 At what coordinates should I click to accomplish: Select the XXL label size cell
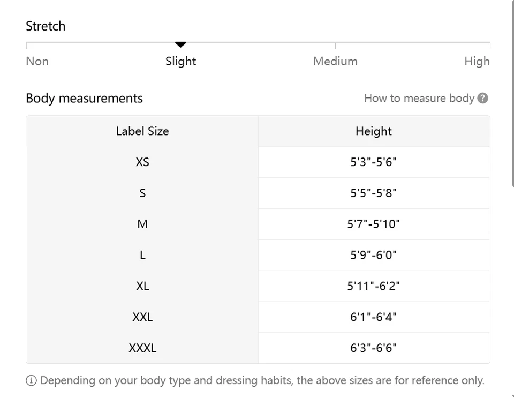(142, 317)
